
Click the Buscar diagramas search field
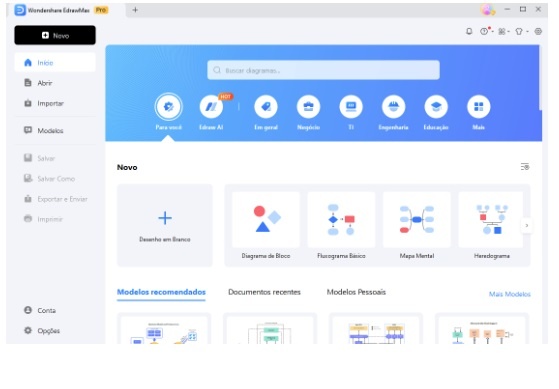(x=323, y=70)
